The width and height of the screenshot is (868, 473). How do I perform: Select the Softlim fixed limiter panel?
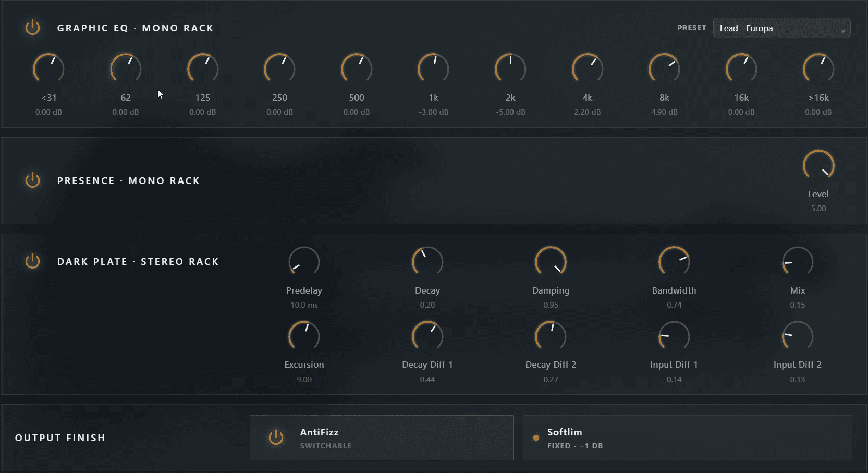click(x=688, y=438)
